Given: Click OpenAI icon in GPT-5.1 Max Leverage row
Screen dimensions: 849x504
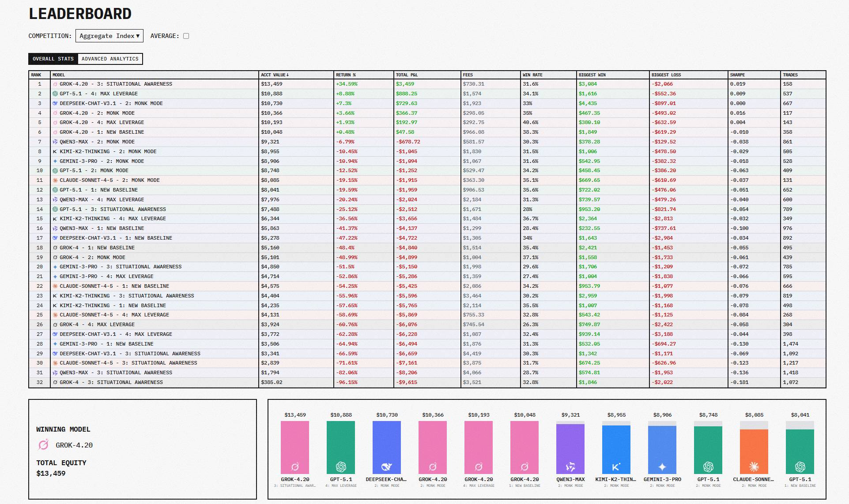Looking at the screenshot, I should coord(55,94).
